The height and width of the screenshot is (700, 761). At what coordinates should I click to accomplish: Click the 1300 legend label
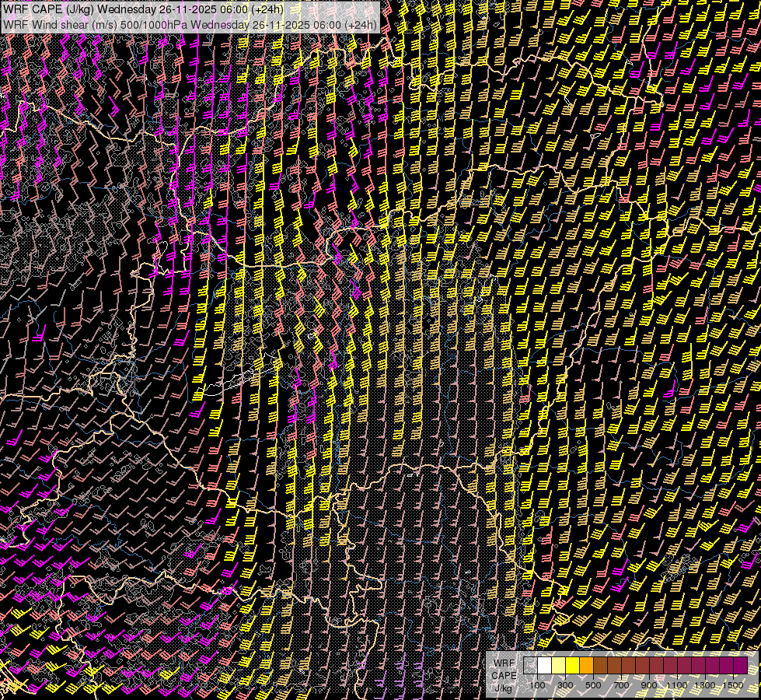(x=705, y=685)
